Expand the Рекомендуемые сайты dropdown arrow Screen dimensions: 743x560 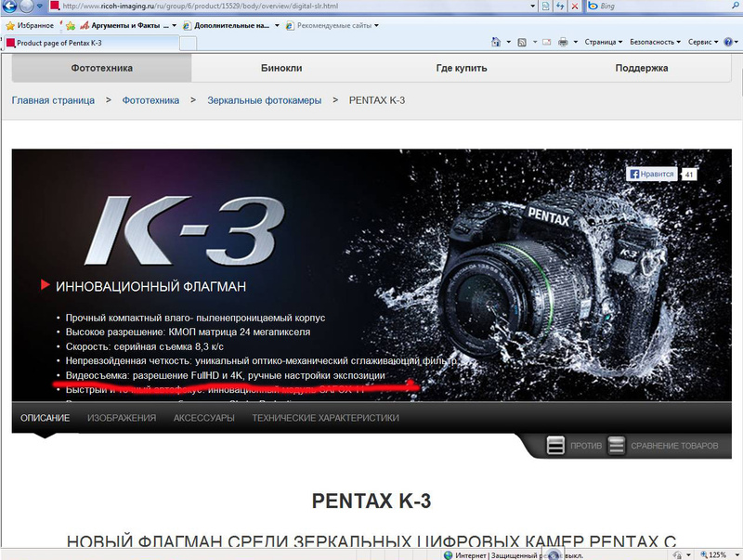377,26
